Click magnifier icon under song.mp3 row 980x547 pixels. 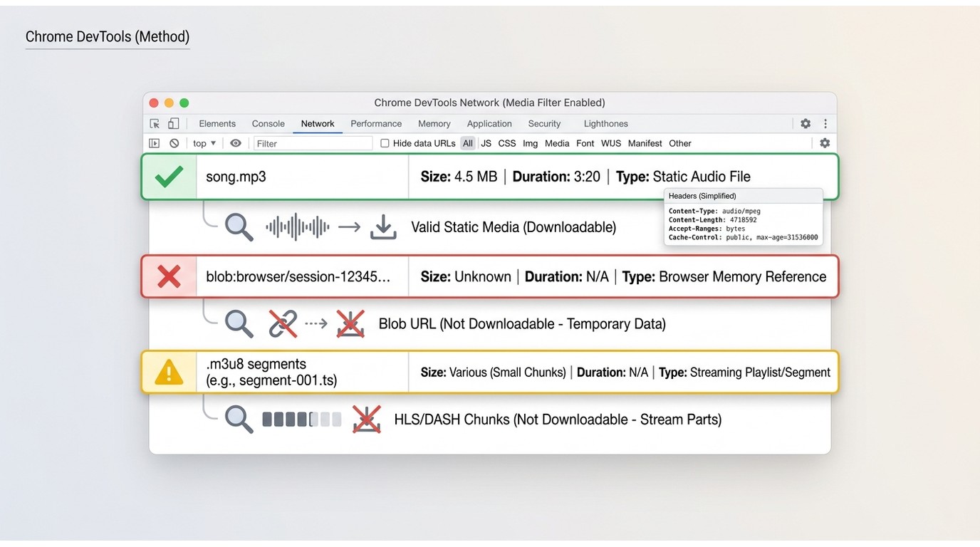click(239, 227)
